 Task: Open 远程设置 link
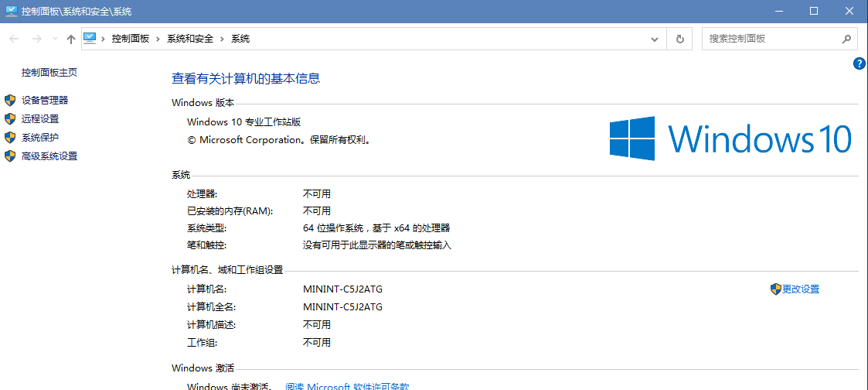coord(40,118)
